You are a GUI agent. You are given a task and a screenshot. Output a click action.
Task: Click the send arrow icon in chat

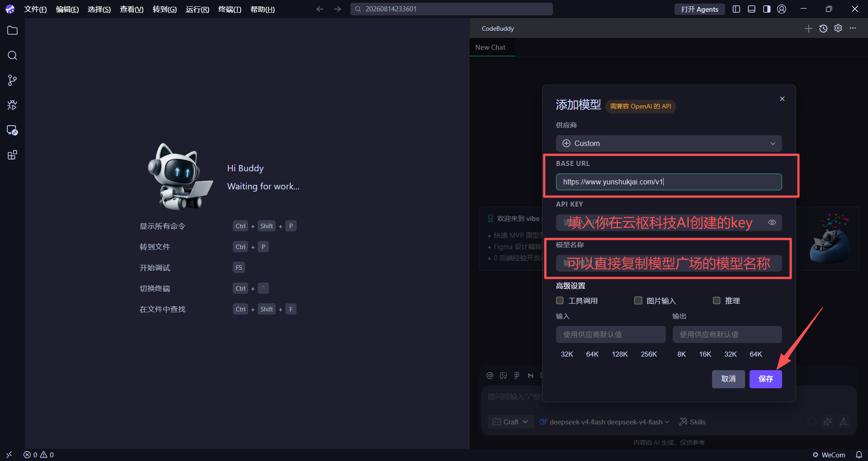point(844,422)
